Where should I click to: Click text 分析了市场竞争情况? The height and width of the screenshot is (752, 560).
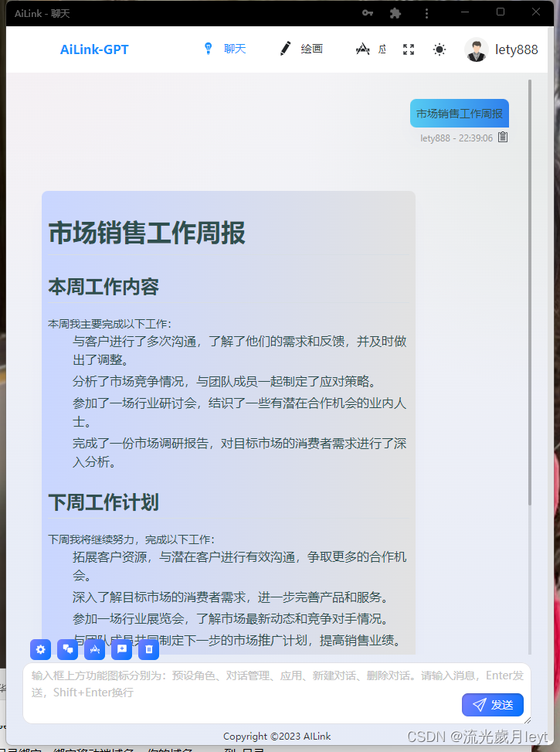[x=128, y=381]
